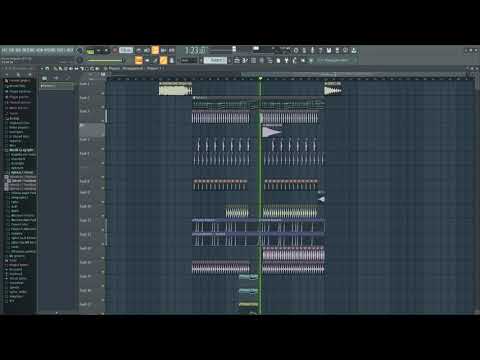This screenshot has width=480, height=360.
Task: Toggle the transport record button
Action: click(x=115, y=50)
